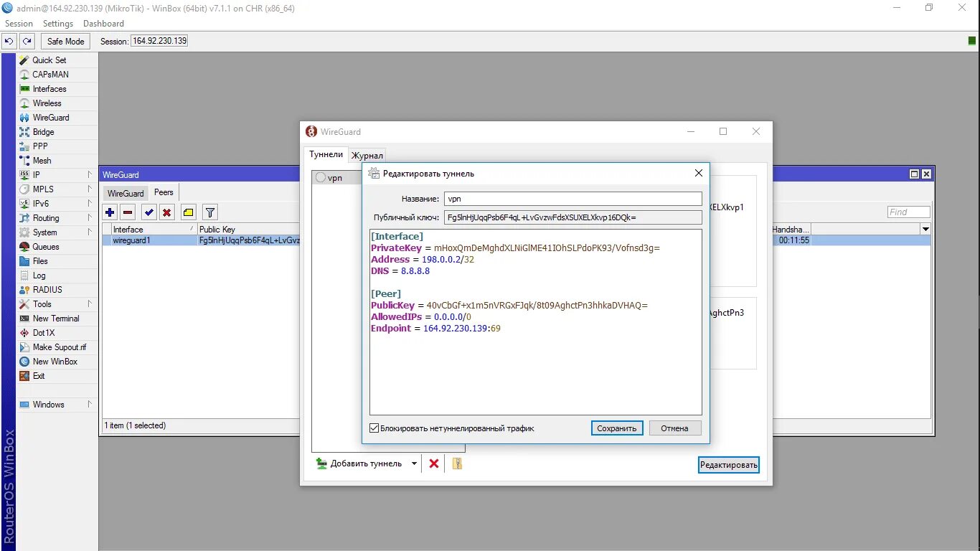Add comment with yellow note icon
Image resolution: width=980 pixels, height=551 pixels.
[x=188, y=212]
